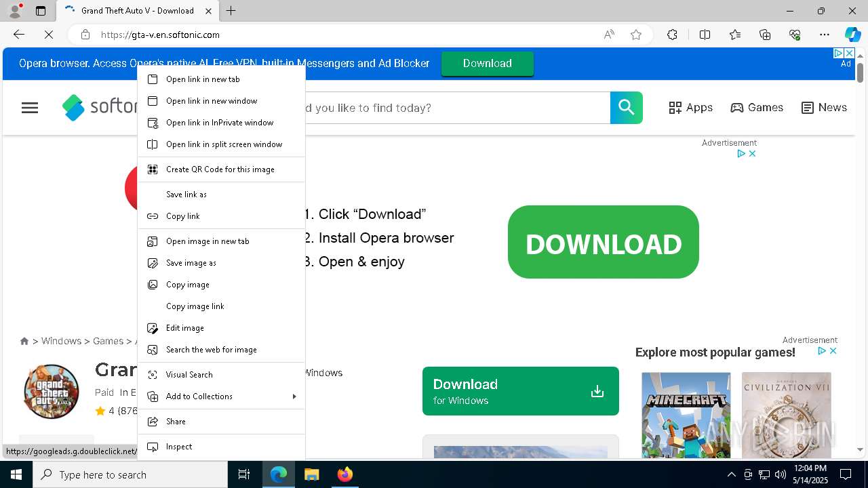The width and height of the screenshot is (868, 488).
Task: Click the page vertical scrollbar thumb
Action: click(860, 73)
